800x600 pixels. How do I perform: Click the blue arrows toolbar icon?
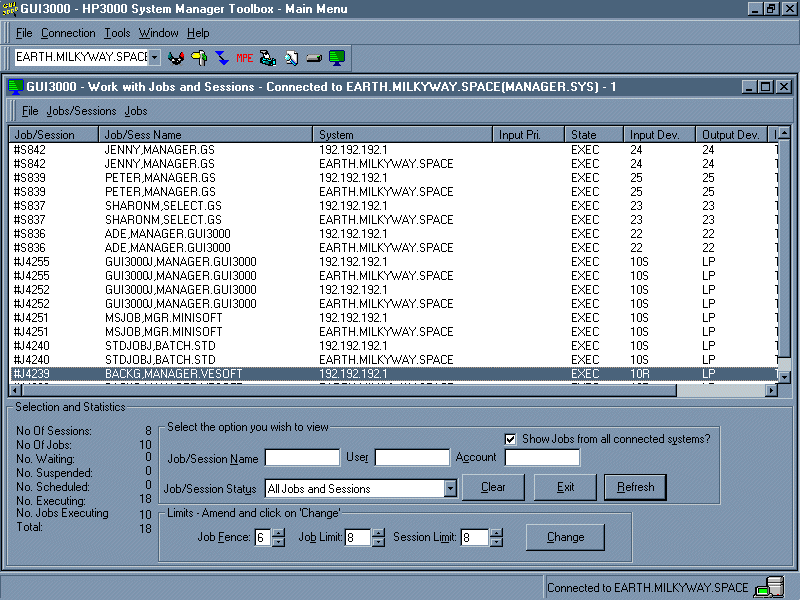222,58
